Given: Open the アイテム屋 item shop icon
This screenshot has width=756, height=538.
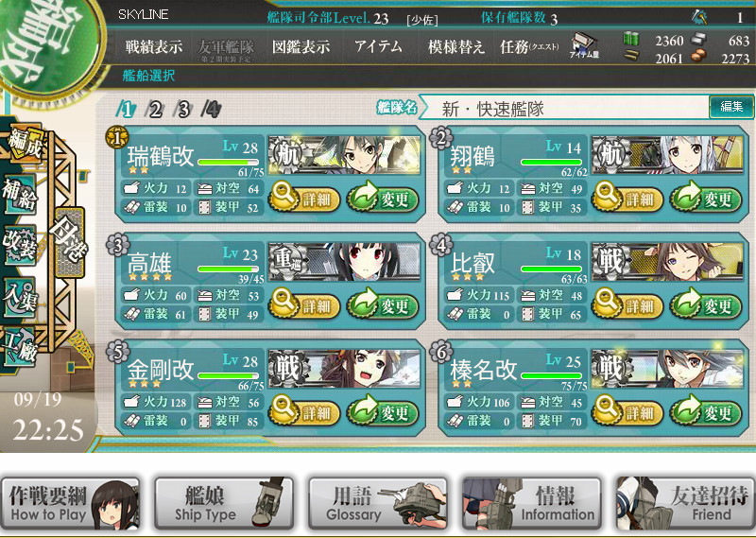Looking at the screenshot, I should (584, 46).
